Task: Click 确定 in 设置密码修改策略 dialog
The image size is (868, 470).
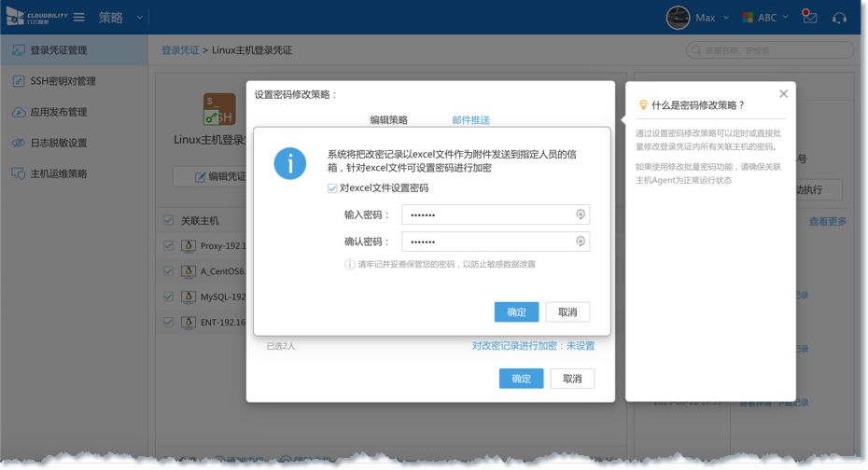Action: pos(521,379)
